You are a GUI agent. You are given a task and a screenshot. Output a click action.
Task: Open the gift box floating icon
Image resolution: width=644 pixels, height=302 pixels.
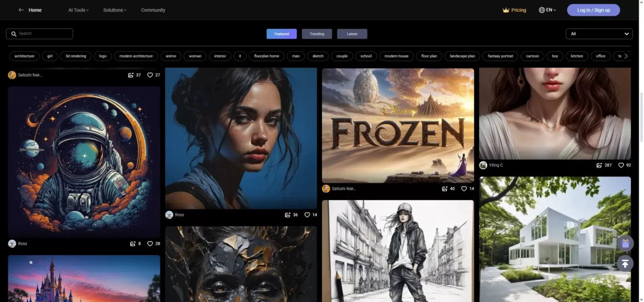click(x=625, y=243)
